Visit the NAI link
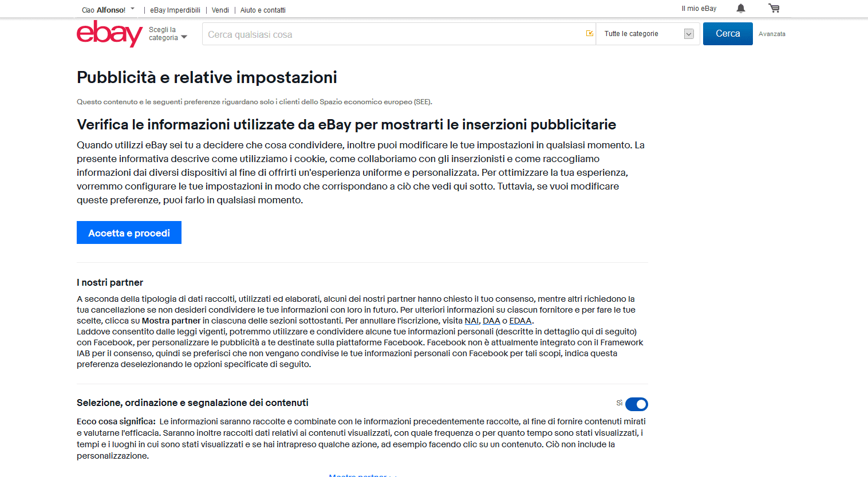Screen dimensions: 868x477 [x=471, y=321]
